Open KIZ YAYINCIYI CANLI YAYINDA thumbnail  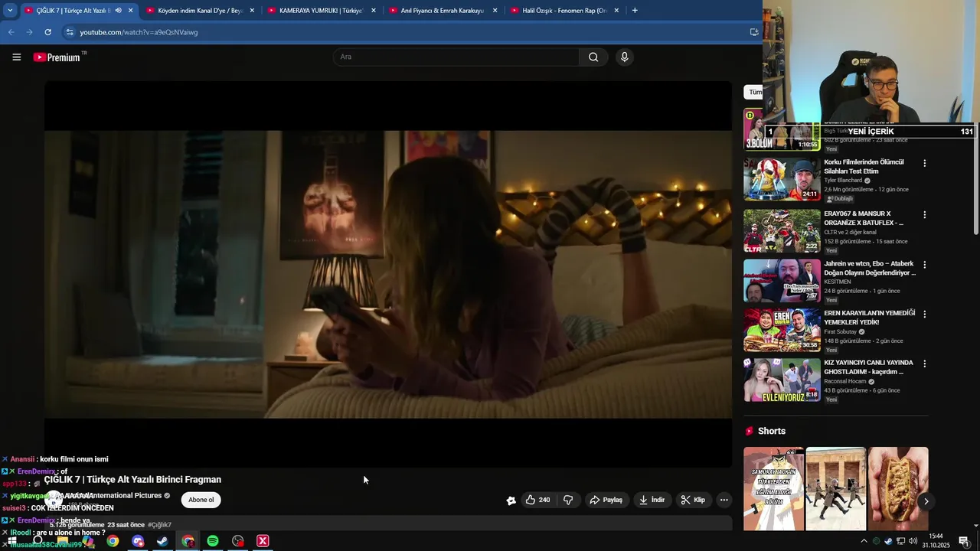point(782,380)
